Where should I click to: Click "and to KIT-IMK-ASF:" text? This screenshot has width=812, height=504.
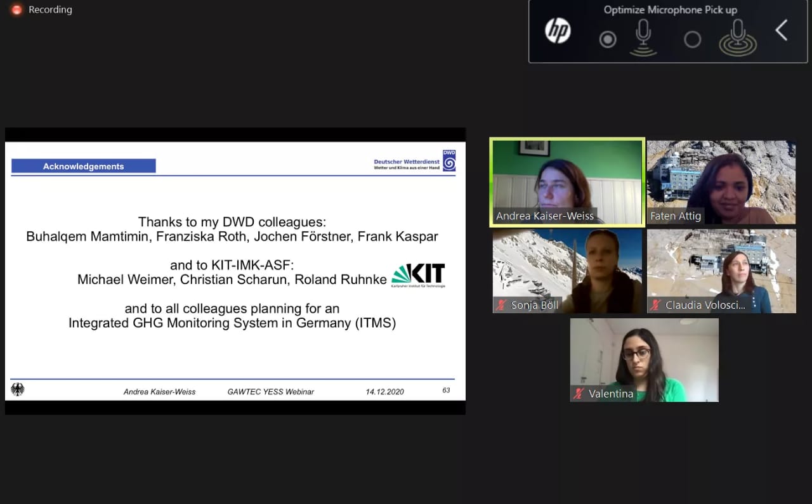(232, 265)
